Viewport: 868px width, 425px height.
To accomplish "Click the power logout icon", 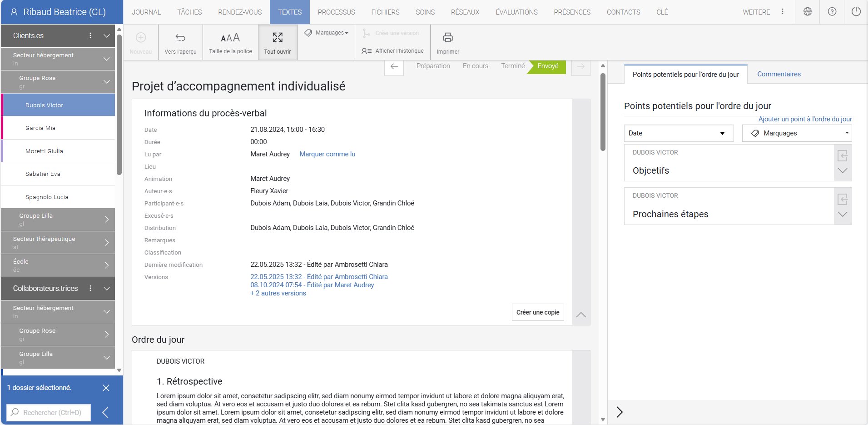I will pos(856,12).
